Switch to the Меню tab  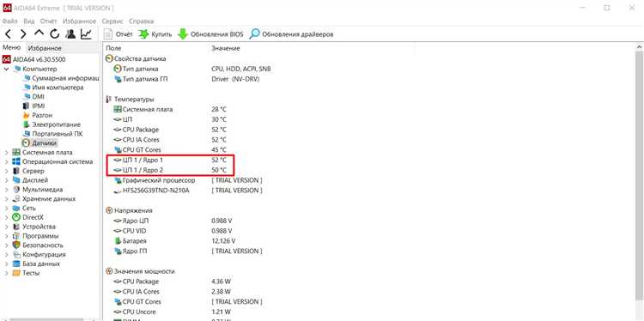click(x=11, y=47)
